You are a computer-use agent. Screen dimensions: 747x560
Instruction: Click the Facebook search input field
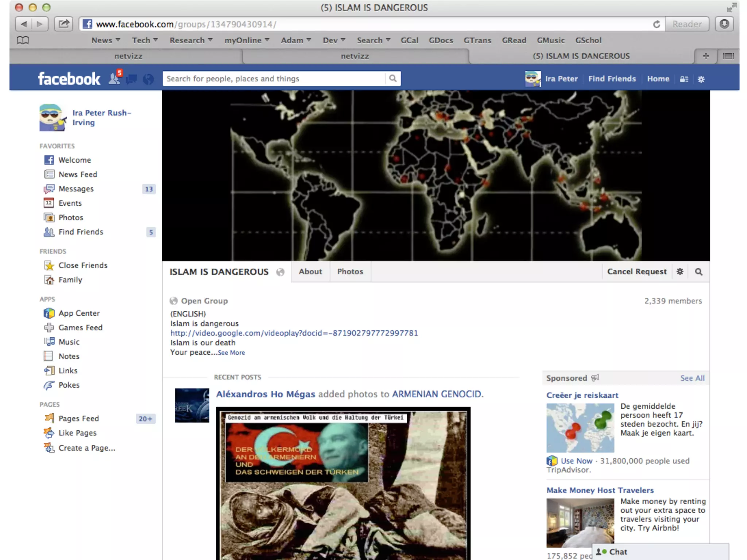click(274, 78)
